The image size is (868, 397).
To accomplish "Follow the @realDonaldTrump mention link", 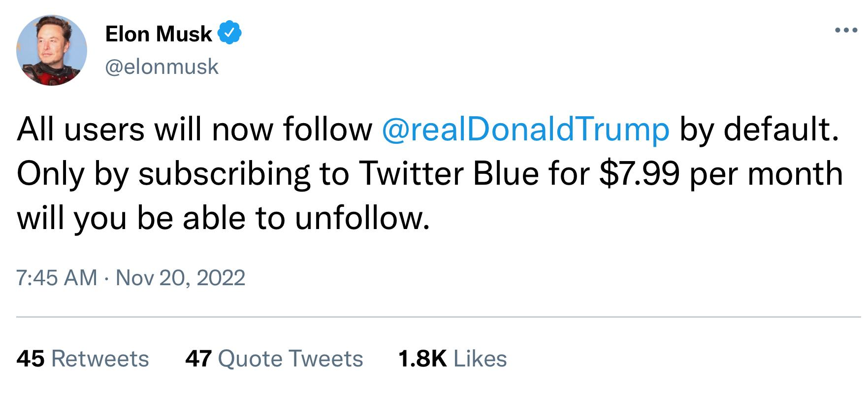I will pos(525,130).
